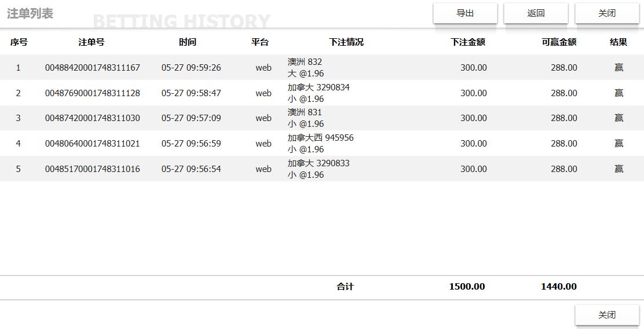Click the 下注金额 column header

coord(468,42)
